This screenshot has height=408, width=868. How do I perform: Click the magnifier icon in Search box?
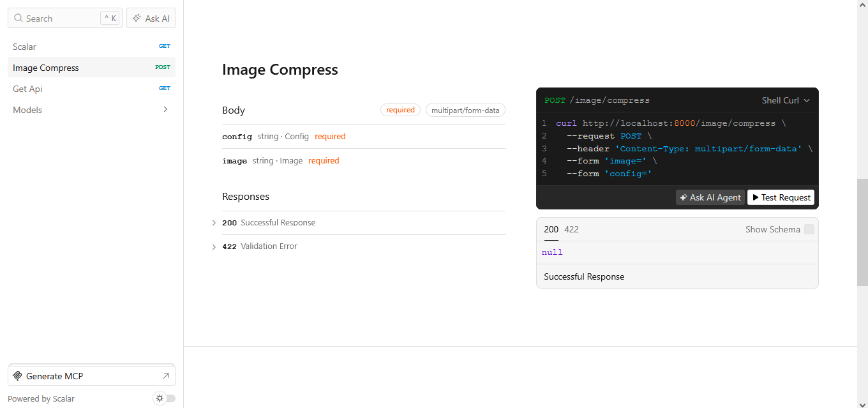[19, 19]
